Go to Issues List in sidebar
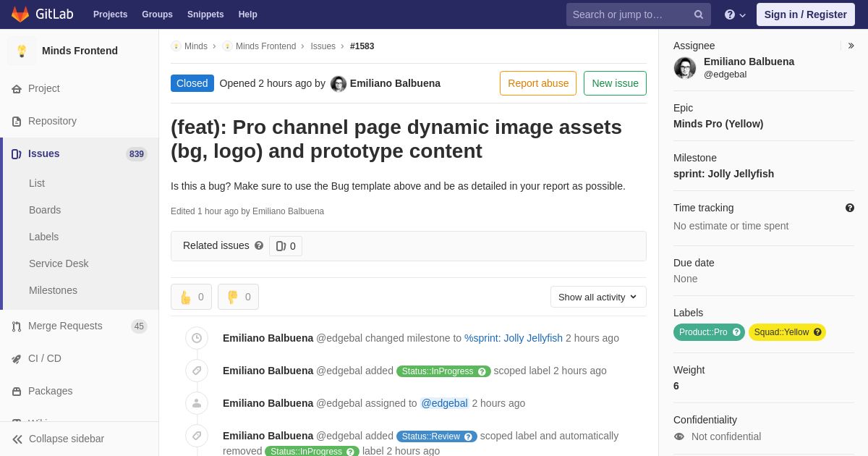Screen dimensions: 868x456 (37, 183)
